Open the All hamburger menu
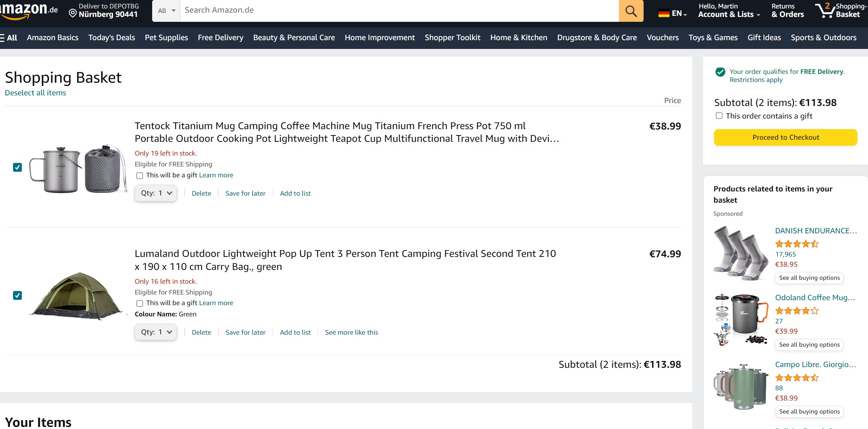868x429 pixels. (x=8, y=38)
